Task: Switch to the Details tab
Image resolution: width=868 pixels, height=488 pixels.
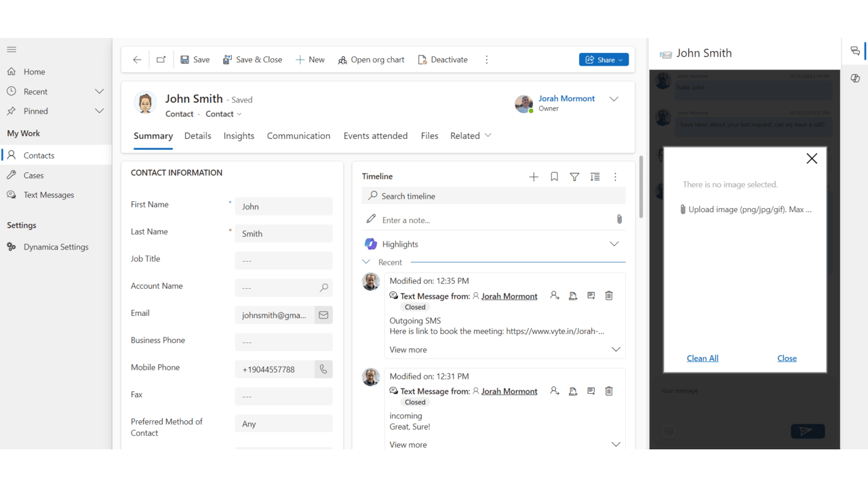Action: coord(198,136)
